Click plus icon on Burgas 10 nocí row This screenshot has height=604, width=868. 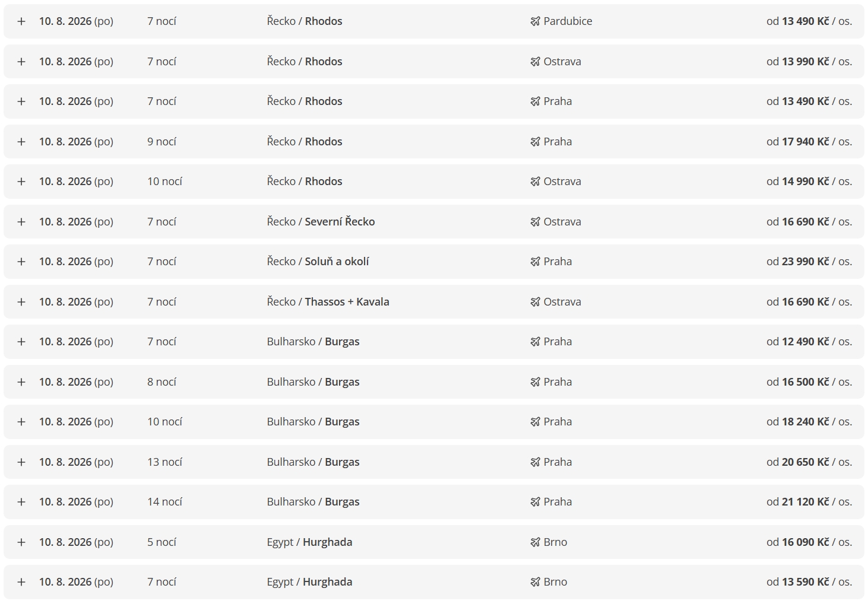21,422
